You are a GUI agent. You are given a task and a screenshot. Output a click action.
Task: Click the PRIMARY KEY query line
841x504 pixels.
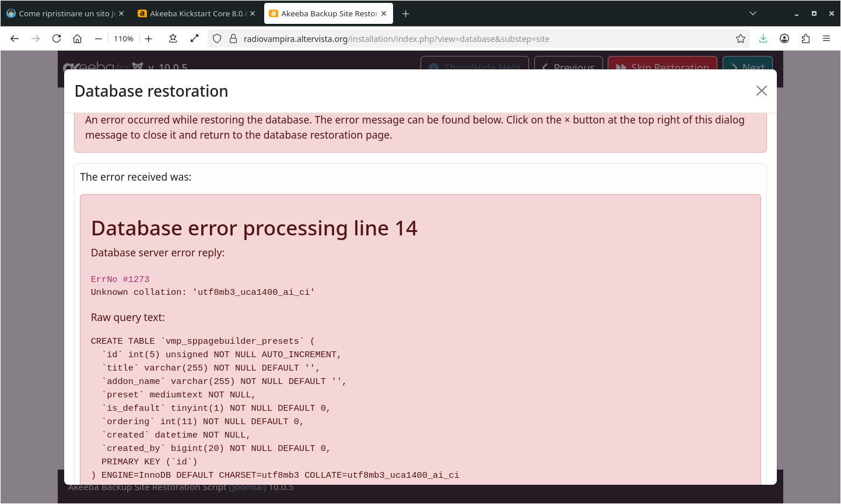[149, 462]
